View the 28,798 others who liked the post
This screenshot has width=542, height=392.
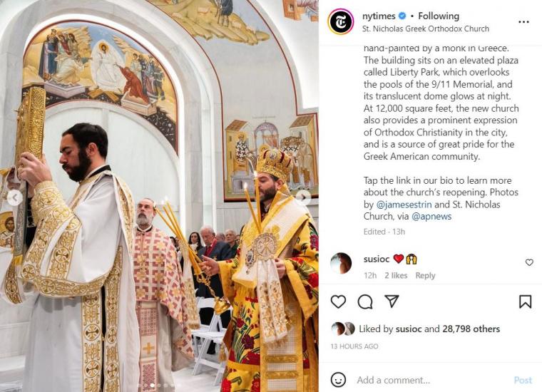click(471, 329)
